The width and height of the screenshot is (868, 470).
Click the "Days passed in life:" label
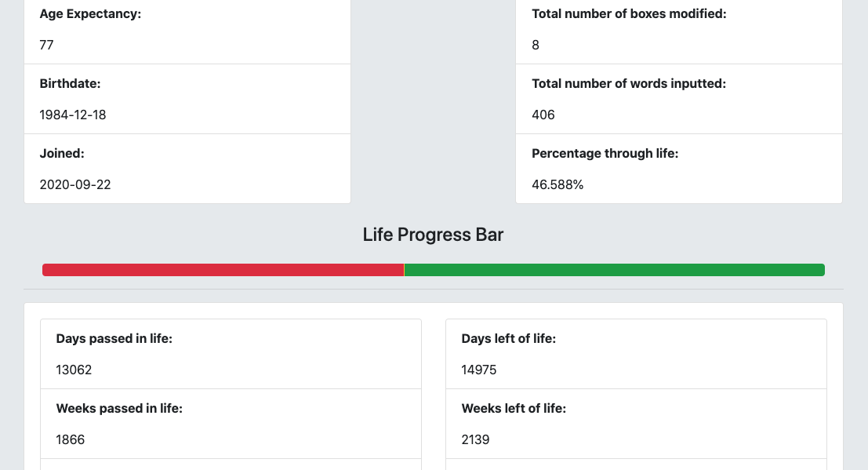114,339
